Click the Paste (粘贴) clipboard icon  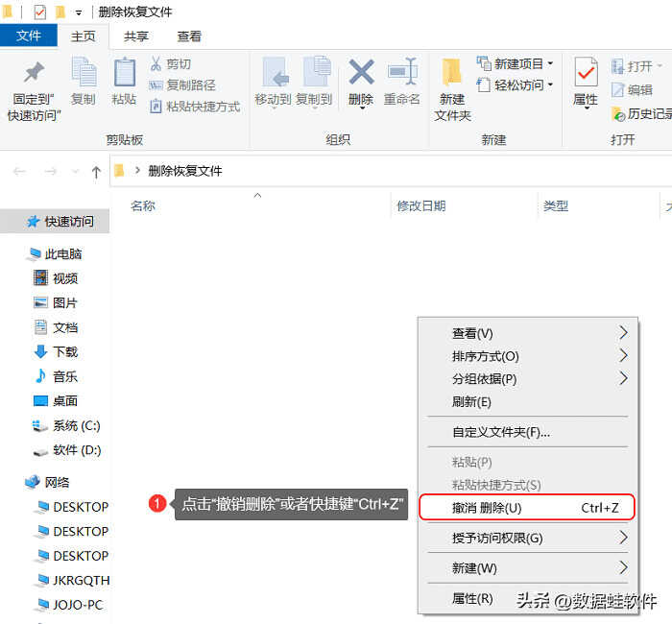click(x=124, y=72)
